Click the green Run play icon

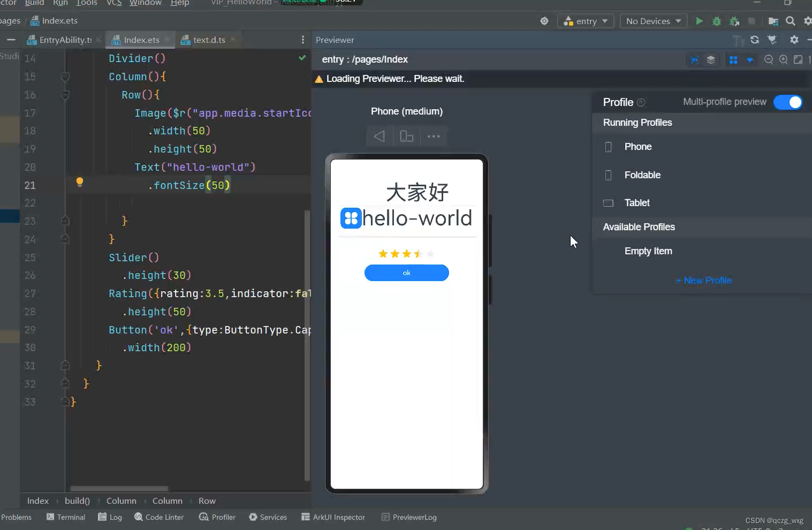[699, 21]
